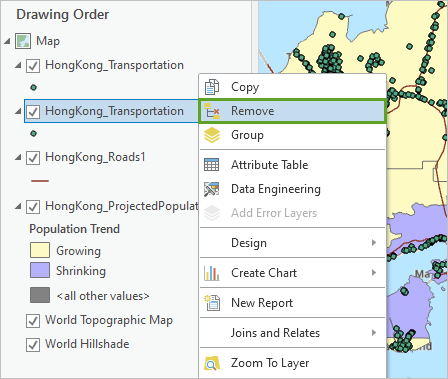The height and width of the screenshot is (379, 448).
Task: Open the Design submenu arrow
Action: pos(374,243)
